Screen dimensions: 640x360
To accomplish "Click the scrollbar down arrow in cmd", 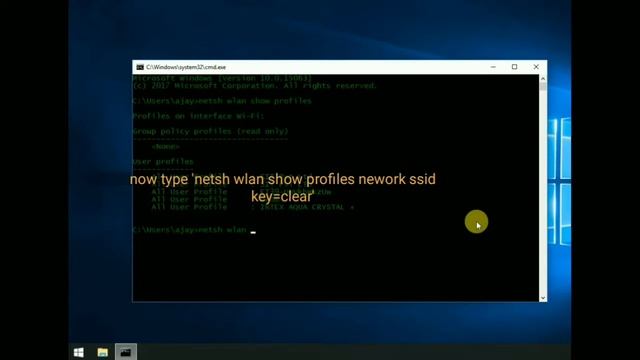I will pyautogui.click(x=543, y=298).
